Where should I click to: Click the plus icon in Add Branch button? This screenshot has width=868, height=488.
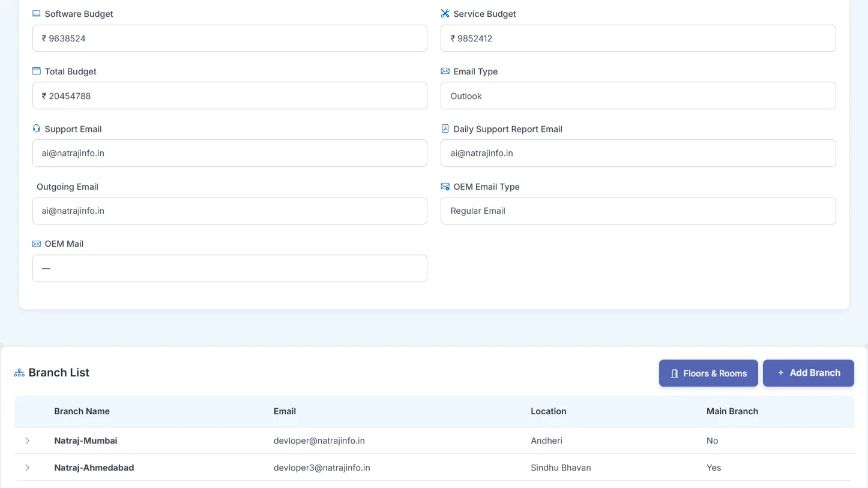781,373
